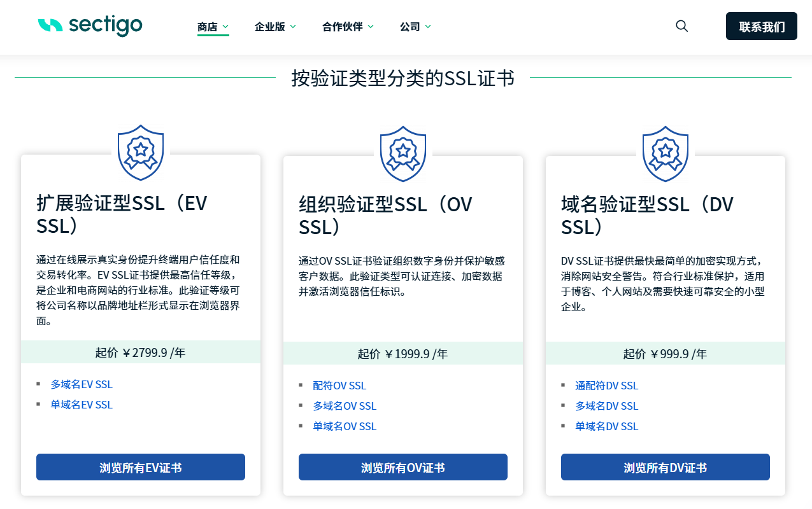The width and height of the screenshot is (812, 509).
Task: Click the OV SSL shield badge icon
Action: click(403, 153)
